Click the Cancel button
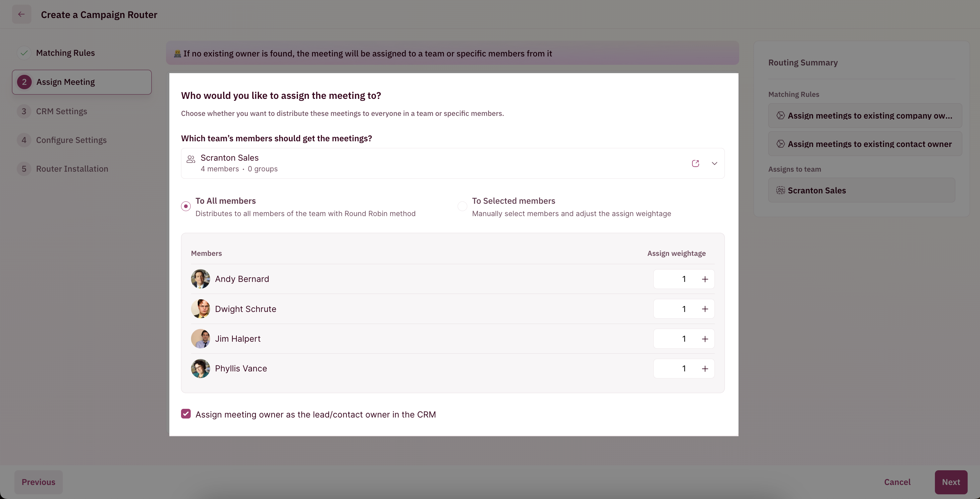 [x=897, y=482]
